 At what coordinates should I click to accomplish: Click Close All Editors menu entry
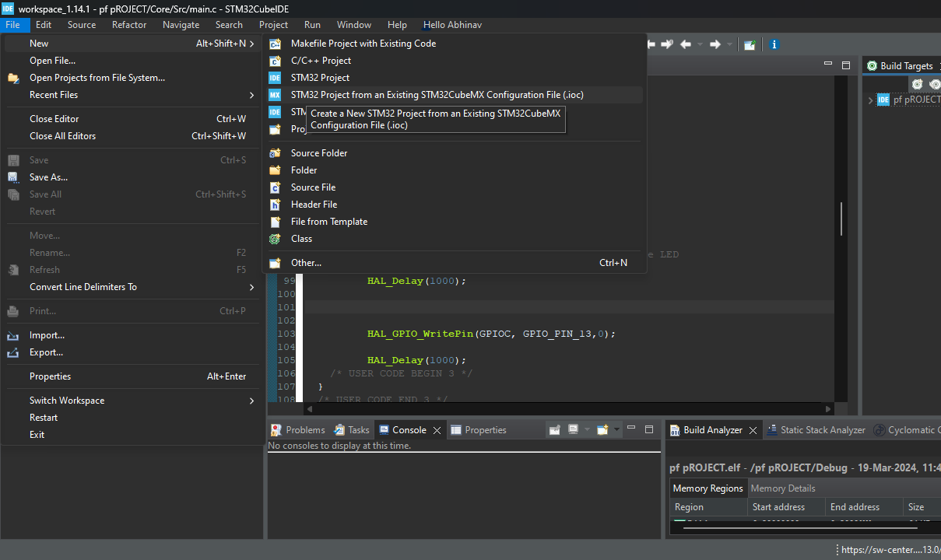click(132, 136)
